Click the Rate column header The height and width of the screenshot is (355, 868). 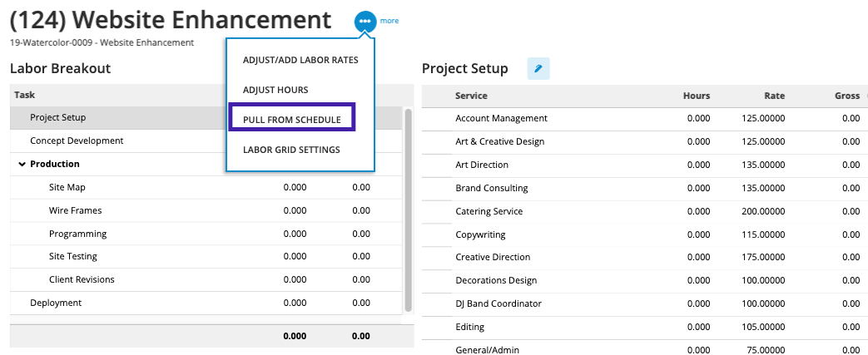pos(774,96)
